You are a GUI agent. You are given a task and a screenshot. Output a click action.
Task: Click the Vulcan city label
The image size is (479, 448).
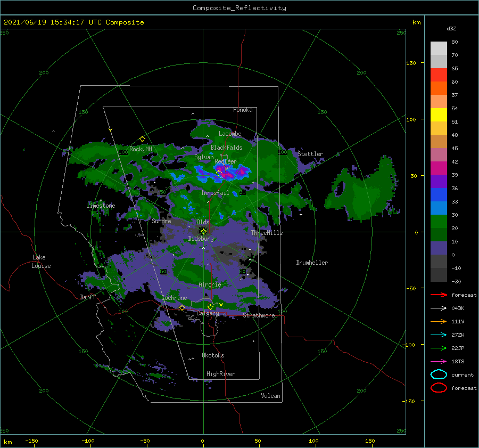(x=271, y=395)
